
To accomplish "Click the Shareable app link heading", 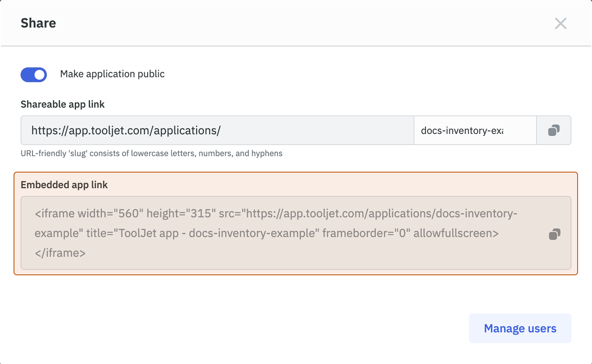I will point(63,104).
